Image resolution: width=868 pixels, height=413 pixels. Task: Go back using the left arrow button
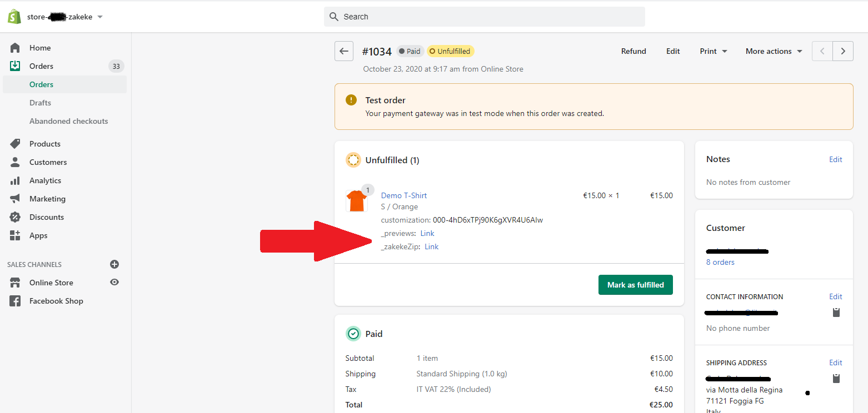344,51
